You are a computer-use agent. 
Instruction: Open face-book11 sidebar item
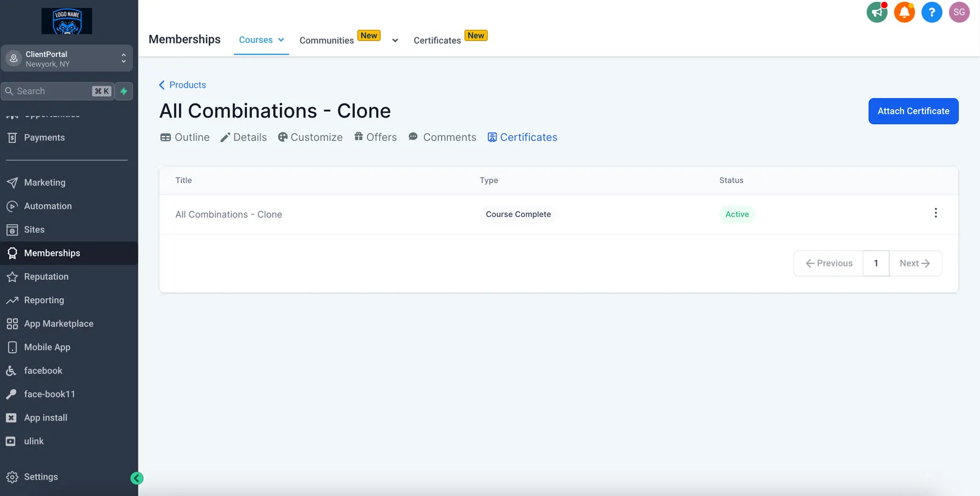pos(69,394)
